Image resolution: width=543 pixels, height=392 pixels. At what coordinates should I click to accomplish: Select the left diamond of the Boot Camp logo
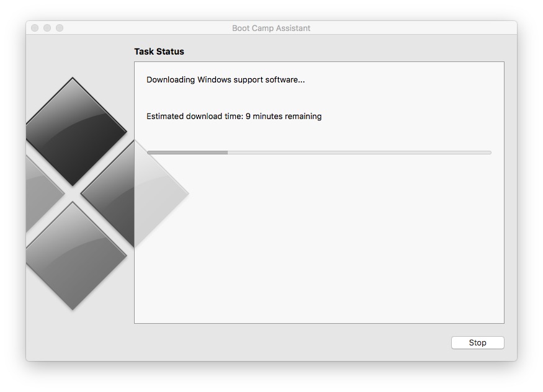42,194
